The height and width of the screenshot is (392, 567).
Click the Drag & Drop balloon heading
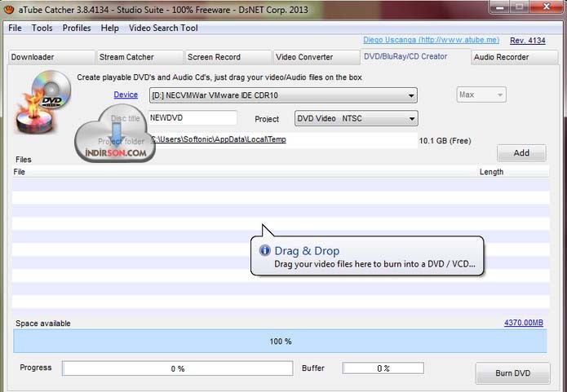click(307, 251)
